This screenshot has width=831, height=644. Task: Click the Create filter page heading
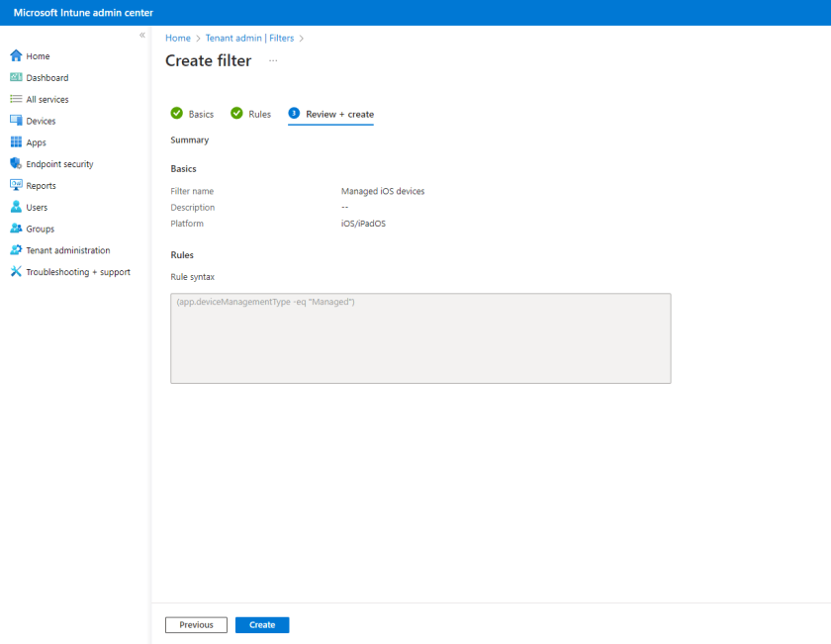coord(209,60)
